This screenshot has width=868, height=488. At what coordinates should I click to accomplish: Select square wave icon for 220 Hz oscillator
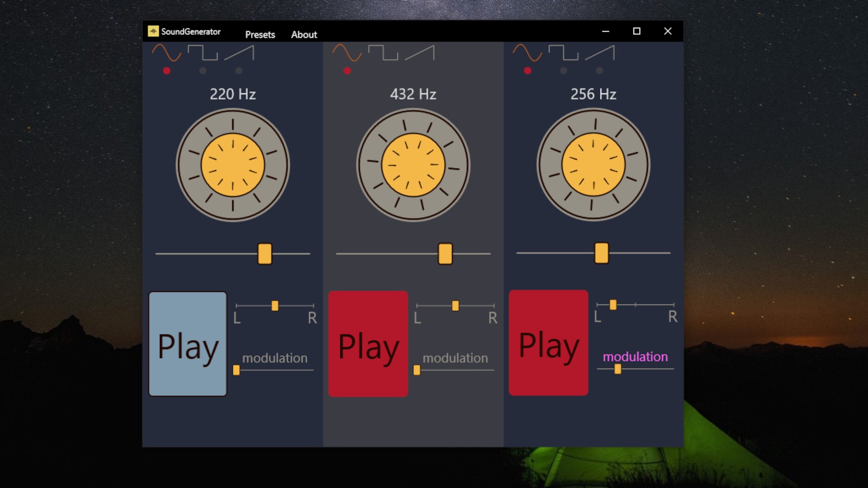[203, 53]
